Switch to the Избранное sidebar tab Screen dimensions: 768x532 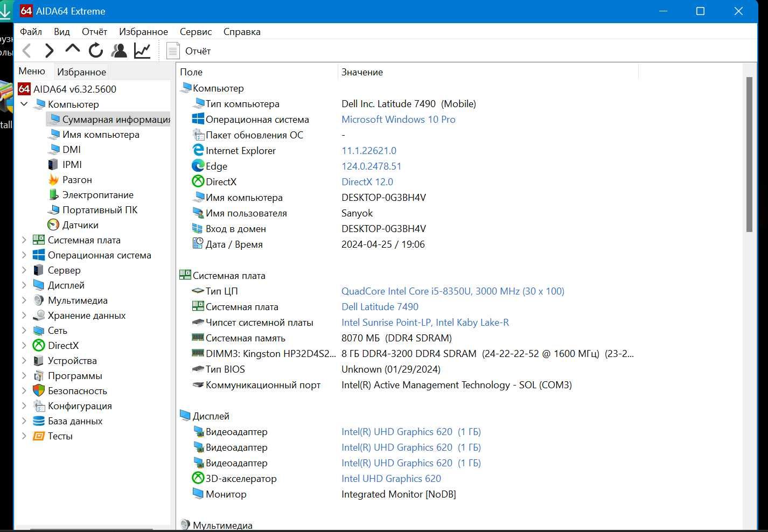(81, 72)
